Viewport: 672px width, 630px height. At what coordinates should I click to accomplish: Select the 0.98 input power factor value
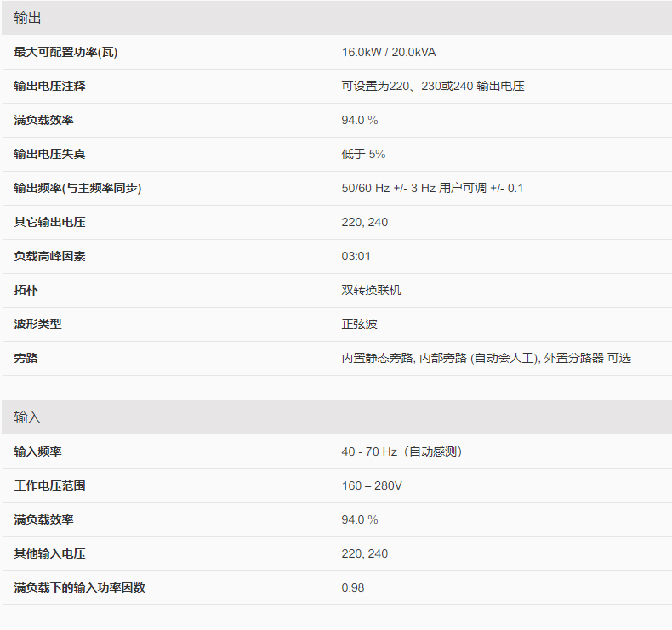pyautogui.click(x=353, y=587)
